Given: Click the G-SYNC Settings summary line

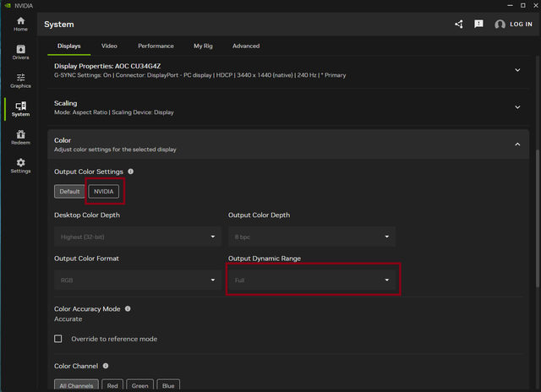Looking at the screenshot, I should [x=199, y=75].
